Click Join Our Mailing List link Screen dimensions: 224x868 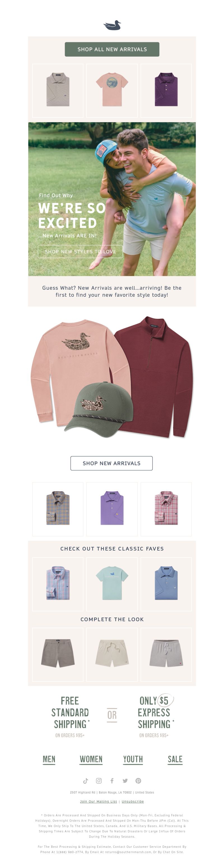tap(99, 801)
